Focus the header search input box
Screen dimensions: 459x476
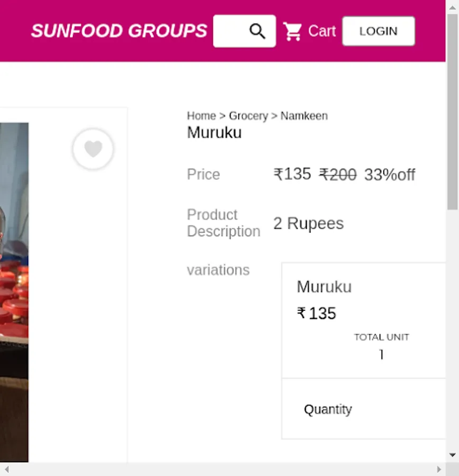[231, 31]
